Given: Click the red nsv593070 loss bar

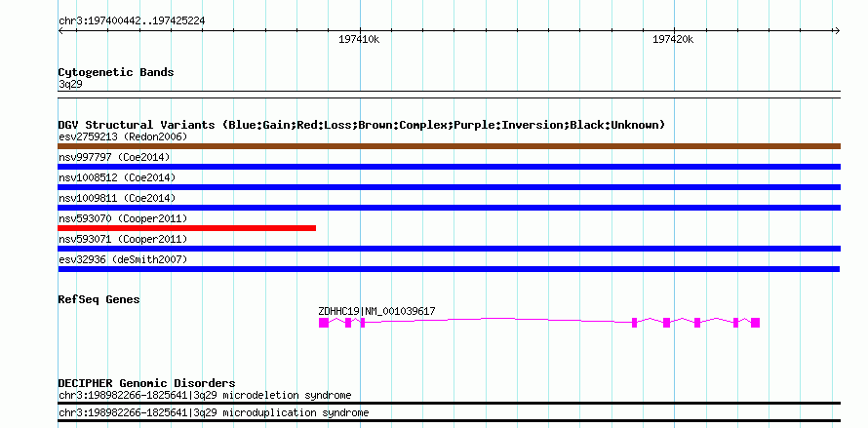Looking at the screenshot, I should click(x=187, y=228).
